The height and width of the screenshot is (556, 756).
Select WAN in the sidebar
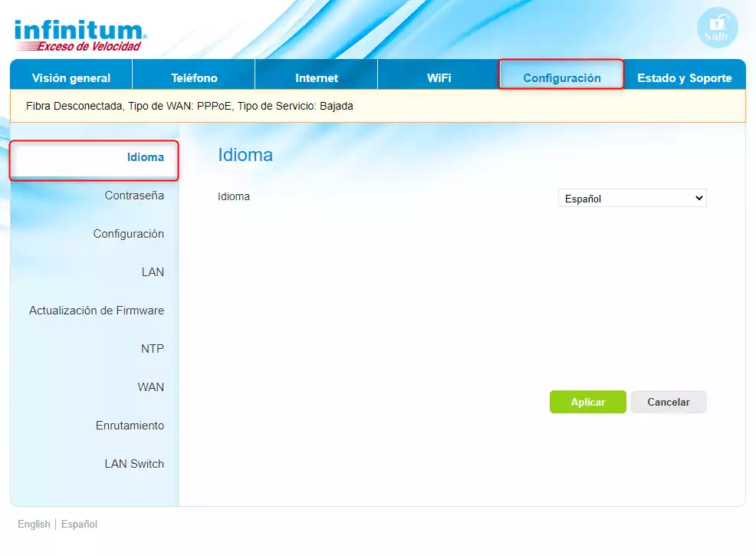tap(150, 387)
